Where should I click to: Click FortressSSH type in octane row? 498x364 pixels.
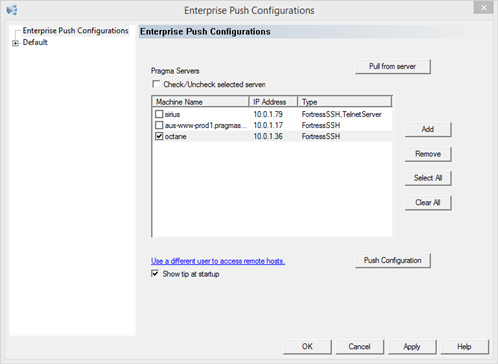[321, 136]
